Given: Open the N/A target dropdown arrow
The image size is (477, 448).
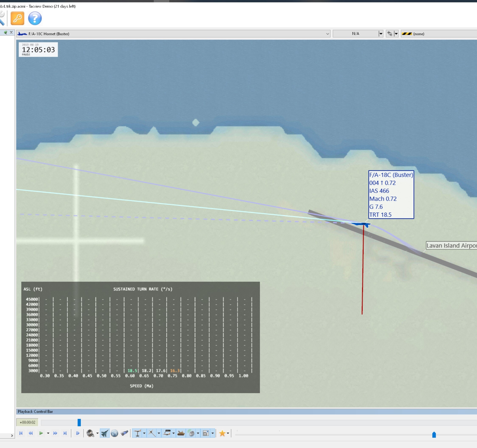Looking at the screenshot, I should [x=380, y=34].
